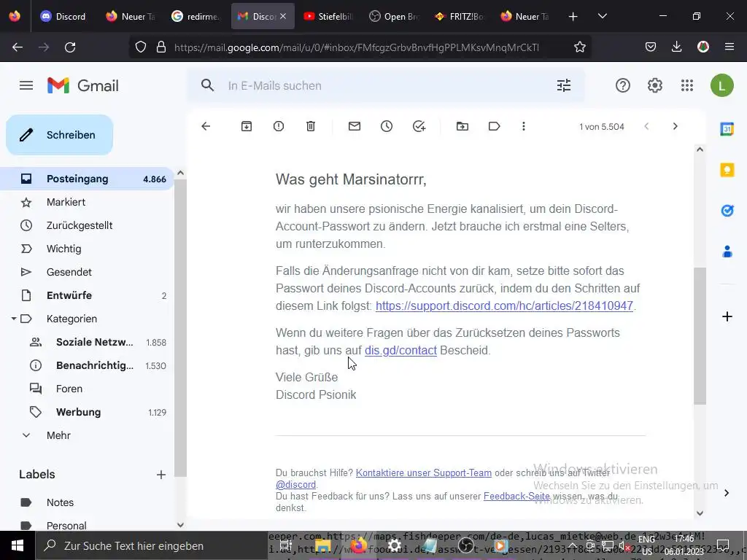Switch to Discord browser tab

(63, 16)
